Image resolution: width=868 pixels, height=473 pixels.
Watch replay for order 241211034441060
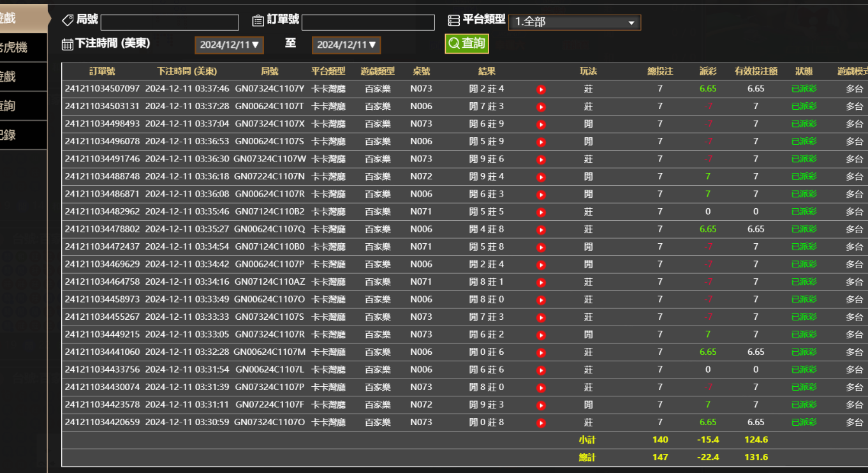coord(541,352)
